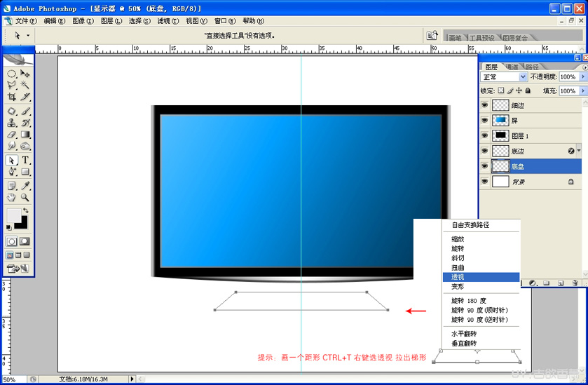This screenshot has width=588, height=385.
Task: Hide the 底边 layer eye icon
Action: pos(484,151)
